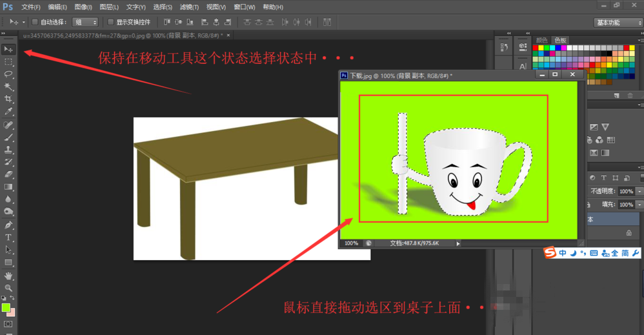Select the Lasso tool
Screen dimensions: 644x335
pos(8,74)
